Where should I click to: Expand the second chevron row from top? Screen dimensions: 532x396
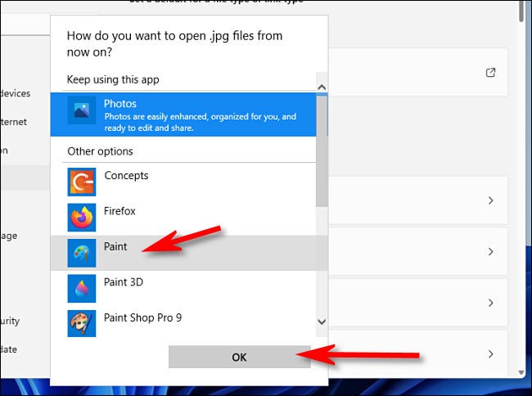pos(490,252)
